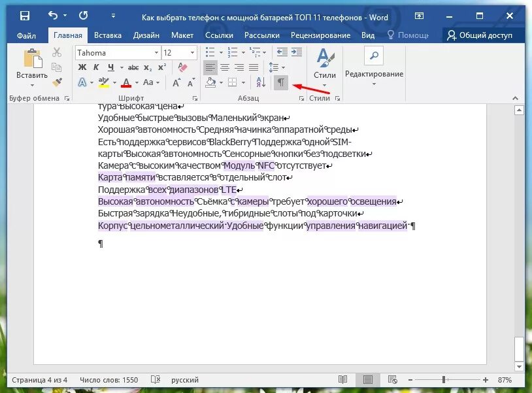Switch to the Рассылки tab
This screenshot has width=532, height=393.
(262, 35)
